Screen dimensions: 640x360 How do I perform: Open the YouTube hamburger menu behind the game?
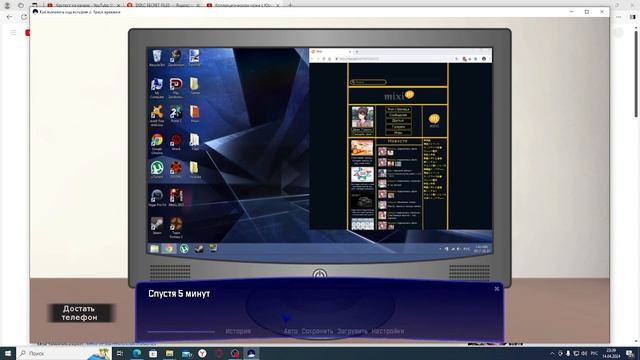[x=13, y=32]
